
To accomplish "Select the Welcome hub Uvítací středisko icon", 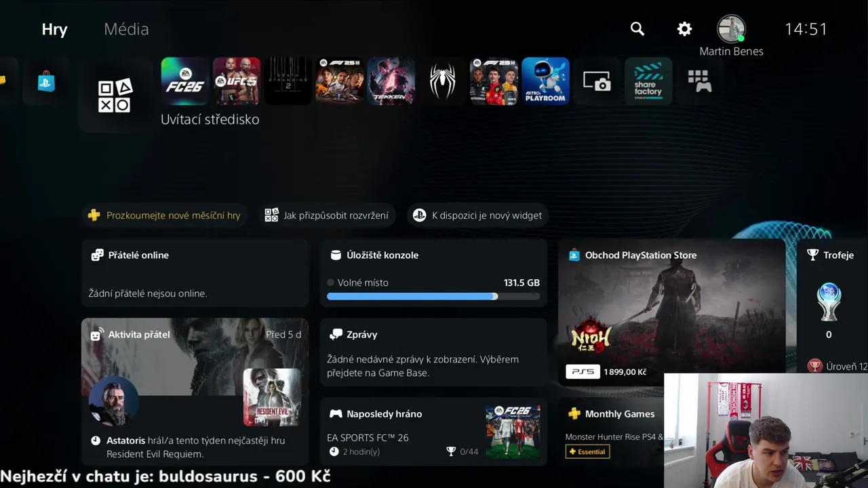I will click(x=115, y=96).
